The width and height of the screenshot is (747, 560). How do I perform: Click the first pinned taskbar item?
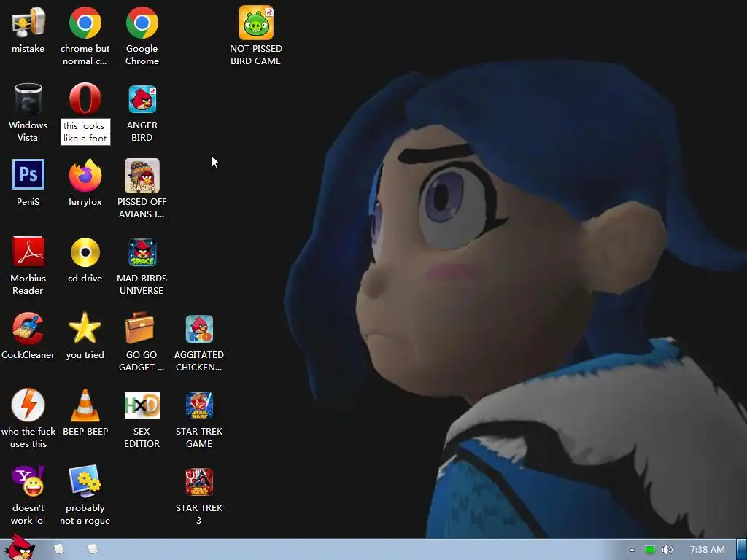[59, 549]
